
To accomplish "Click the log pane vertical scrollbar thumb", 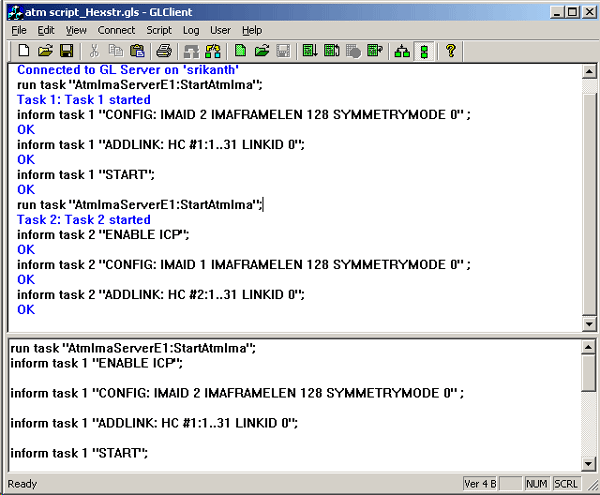I will coord(589,203).
